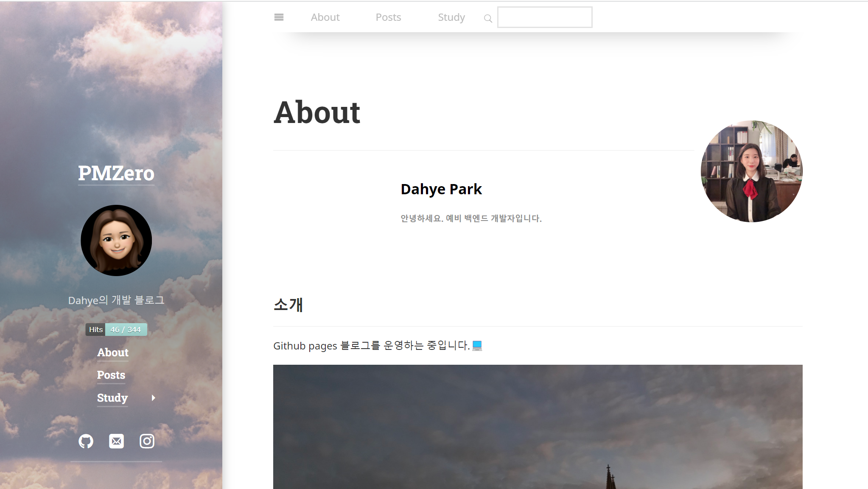Click the round profile photo
Screen dimensions: 868x489
[x=752, y=171]
